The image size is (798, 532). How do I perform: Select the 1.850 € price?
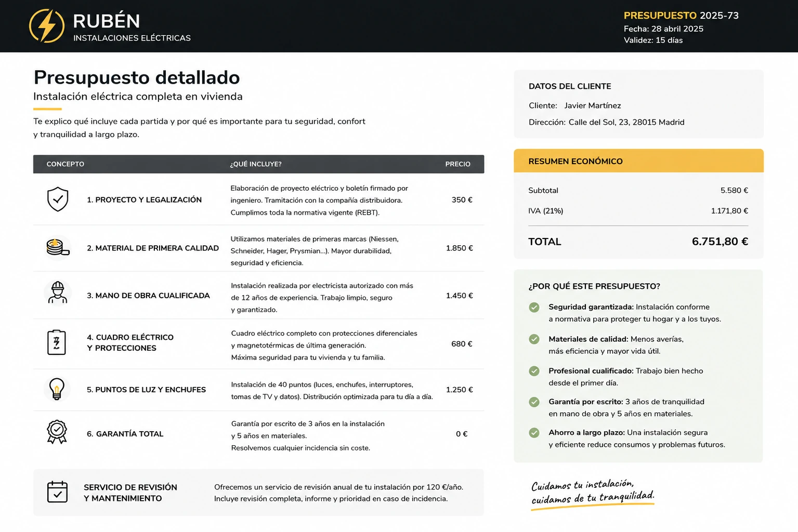460,248
